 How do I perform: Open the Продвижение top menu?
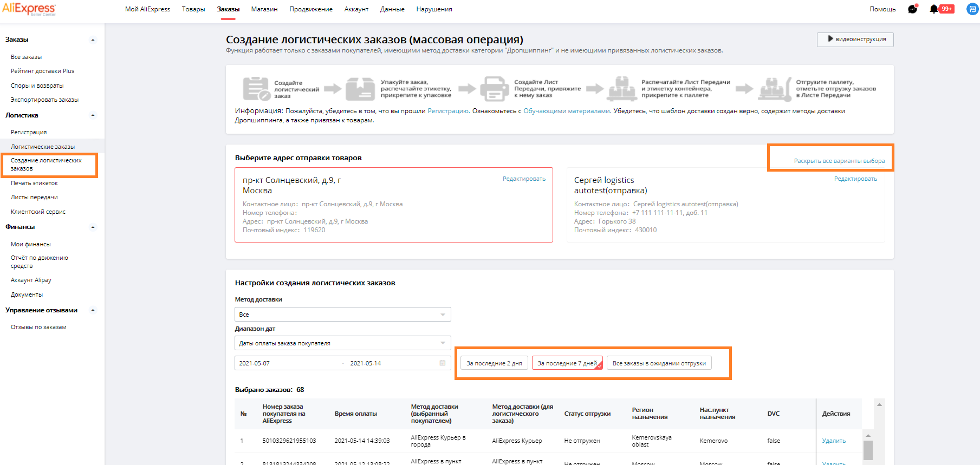click(311, 9)
